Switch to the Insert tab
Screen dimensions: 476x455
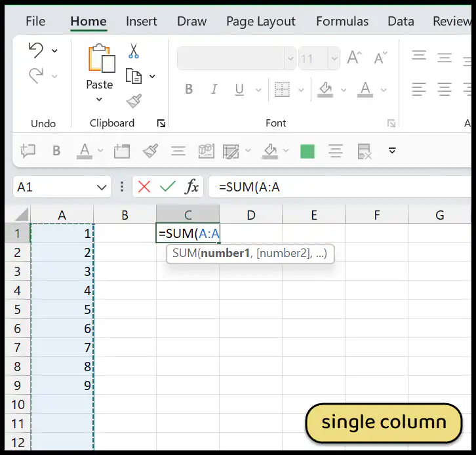click(142, 21)
